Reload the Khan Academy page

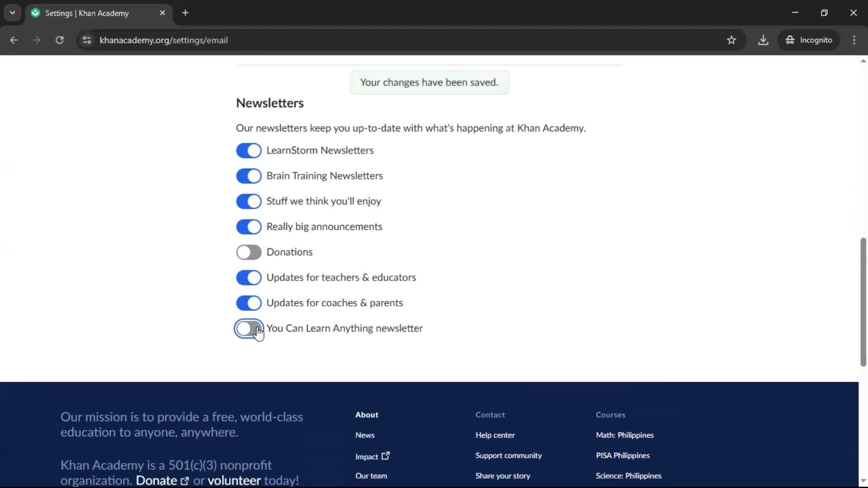tap(59, 40)
